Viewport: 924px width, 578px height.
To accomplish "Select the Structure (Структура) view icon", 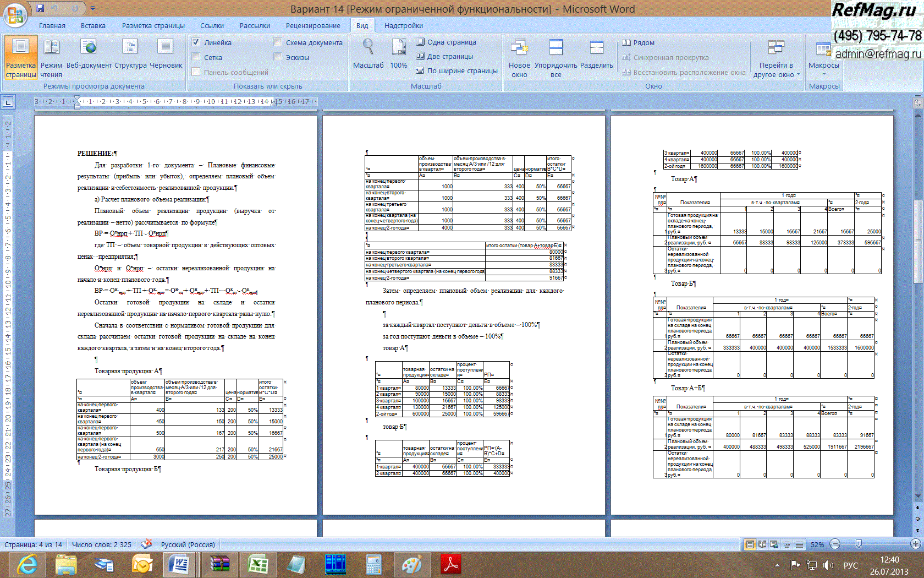I will point(130,54).
